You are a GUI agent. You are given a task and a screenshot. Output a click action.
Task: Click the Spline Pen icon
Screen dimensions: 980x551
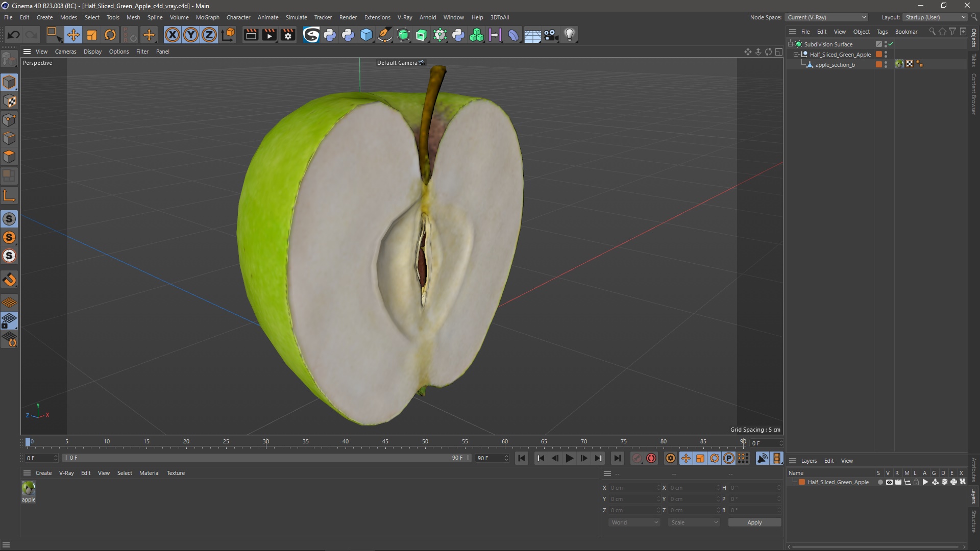[x=385, y=35]
